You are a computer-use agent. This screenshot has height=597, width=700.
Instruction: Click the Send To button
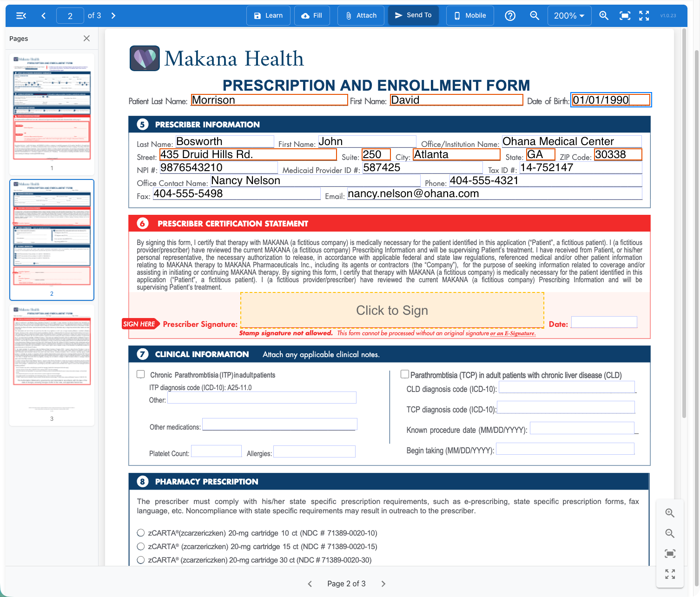[413, 15]
